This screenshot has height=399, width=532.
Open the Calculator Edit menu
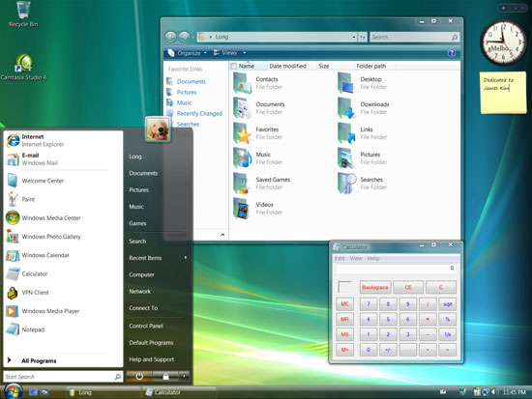click(x=340, y=258)
